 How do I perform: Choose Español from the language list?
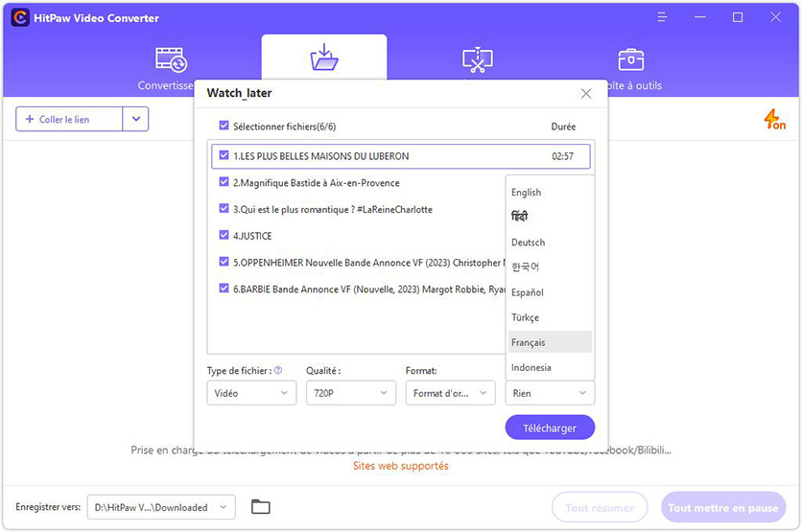tap(550, 292)
